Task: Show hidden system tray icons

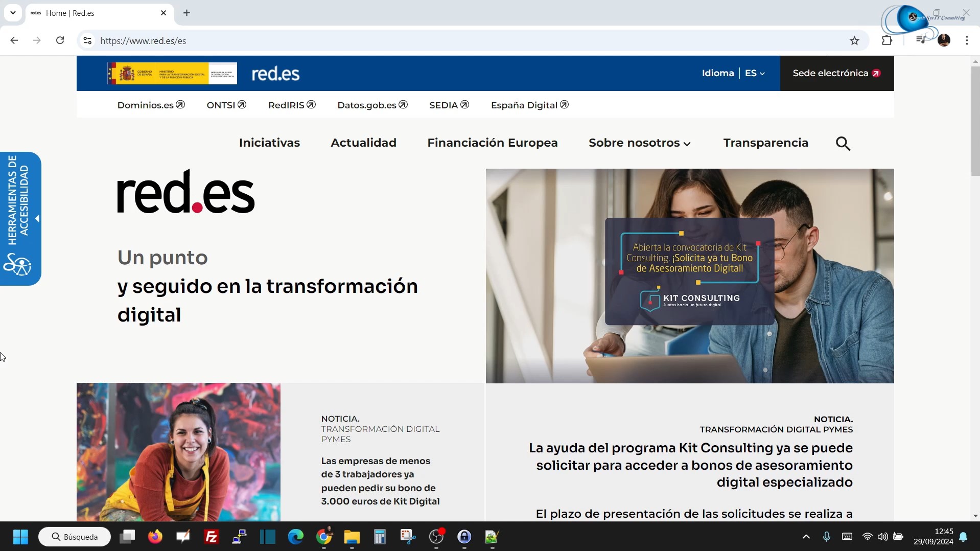Action: tap(806, 537)
